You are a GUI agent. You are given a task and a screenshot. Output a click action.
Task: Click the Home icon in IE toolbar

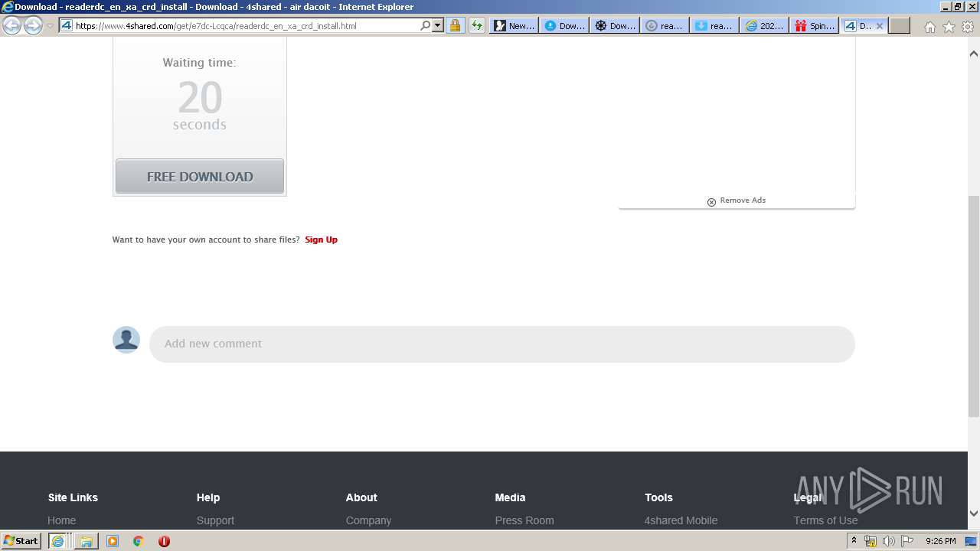pos(929,26)
